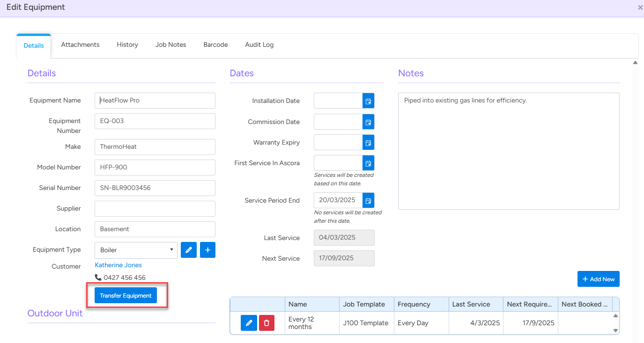
Task: Open the Installation Date calendar picker
Action: [x=368, y=101]
